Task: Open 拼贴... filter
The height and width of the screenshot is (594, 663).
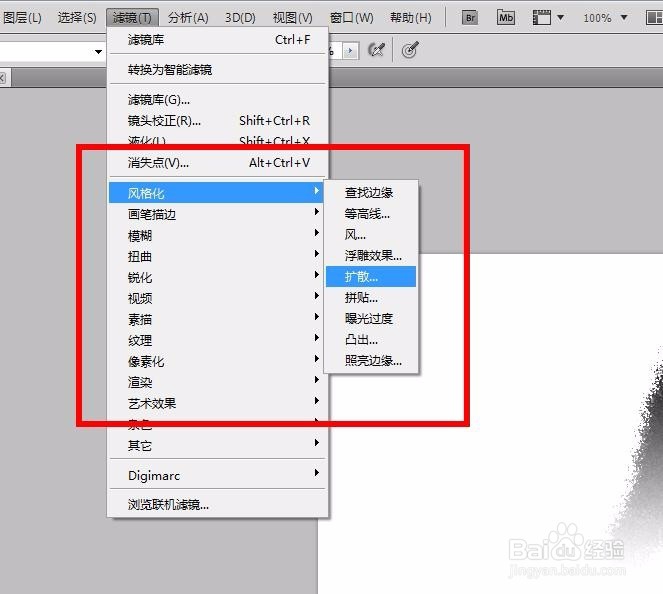Action: pyautogui.click(x=371, y=298)
